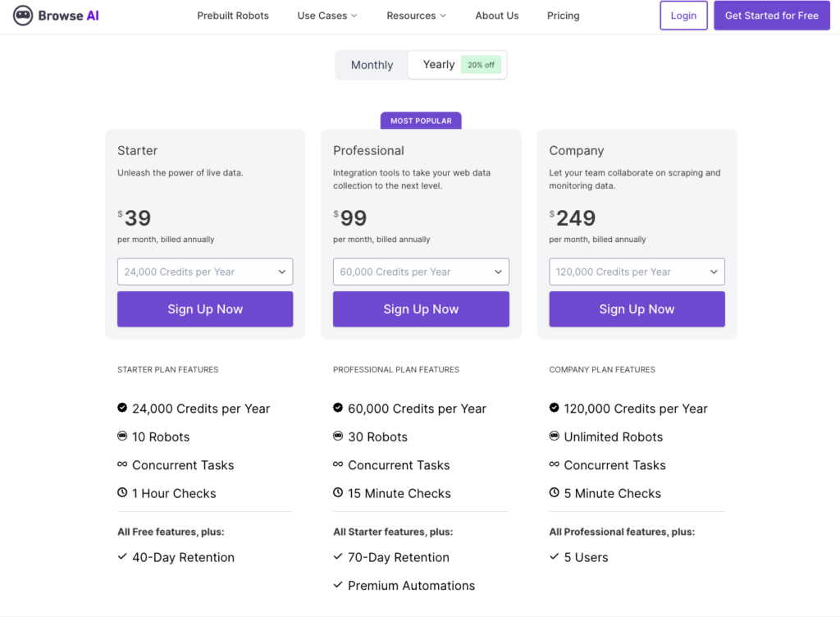This screenshot has width=840, height=617.
Task: Click the check icon beside 40-Day Retention
Action: coord(122,556)
